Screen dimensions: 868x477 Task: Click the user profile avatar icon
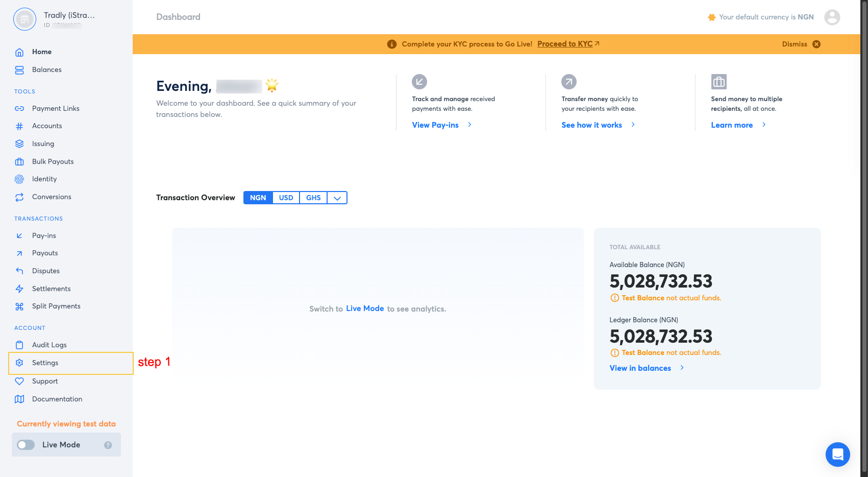pyautogui.click(x=832, y=17)
